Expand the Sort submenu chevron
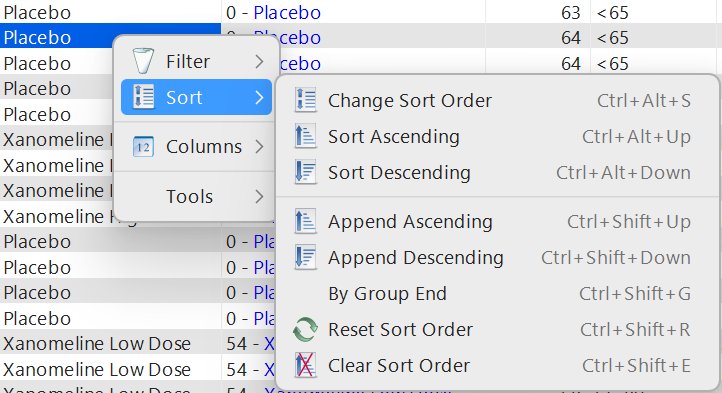The image size is (722, 393). pos(260,97)
